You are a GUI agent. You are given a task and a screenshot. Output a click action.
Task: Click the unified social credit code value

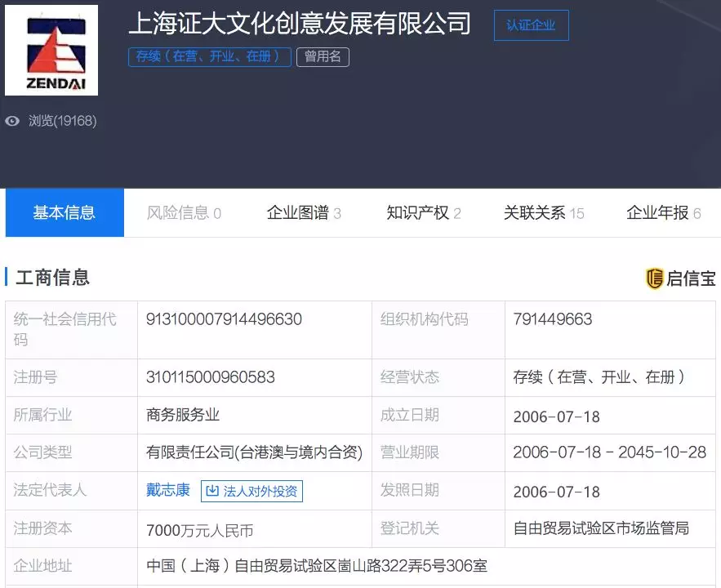pos(224,319)
